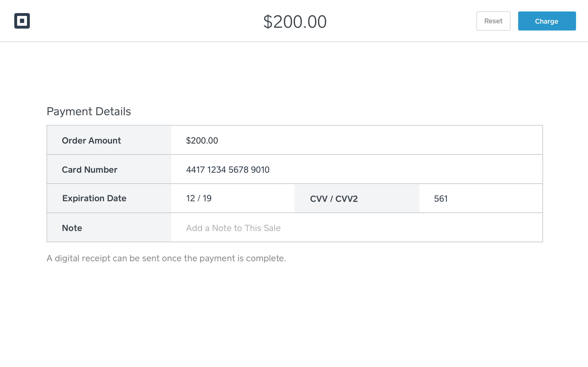Click the digital receipt information text
588x367 pixels.
coord(166,258)
